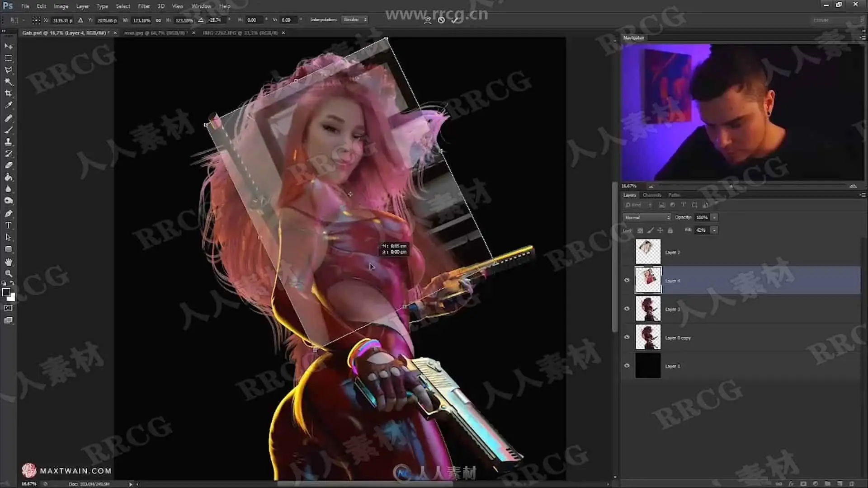This screenshot has height=488, width=868.
Task: Open the Window menu
Action: [201, 6]
